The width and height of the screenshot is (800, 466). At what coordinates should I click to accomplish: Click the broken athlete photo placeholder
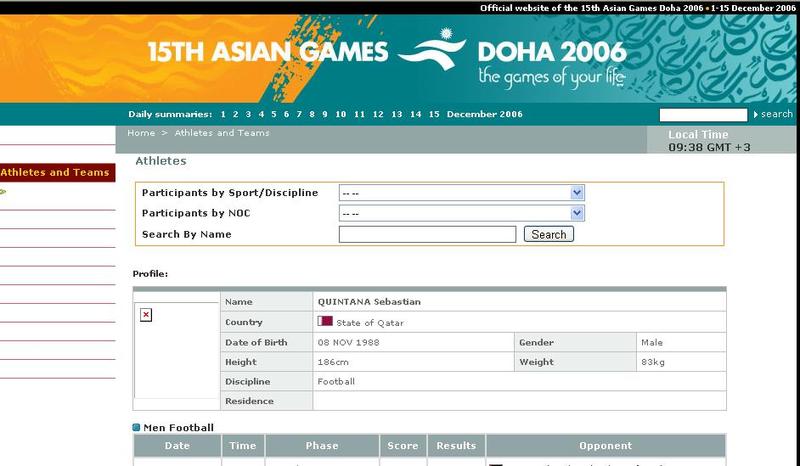coord(146,315)
